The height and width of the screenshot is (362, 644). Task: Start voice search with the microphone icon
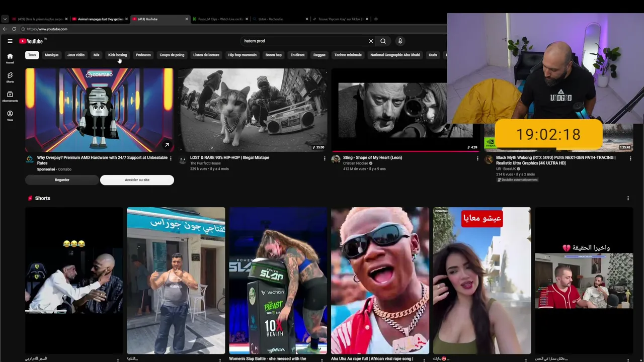coord(400,41)
